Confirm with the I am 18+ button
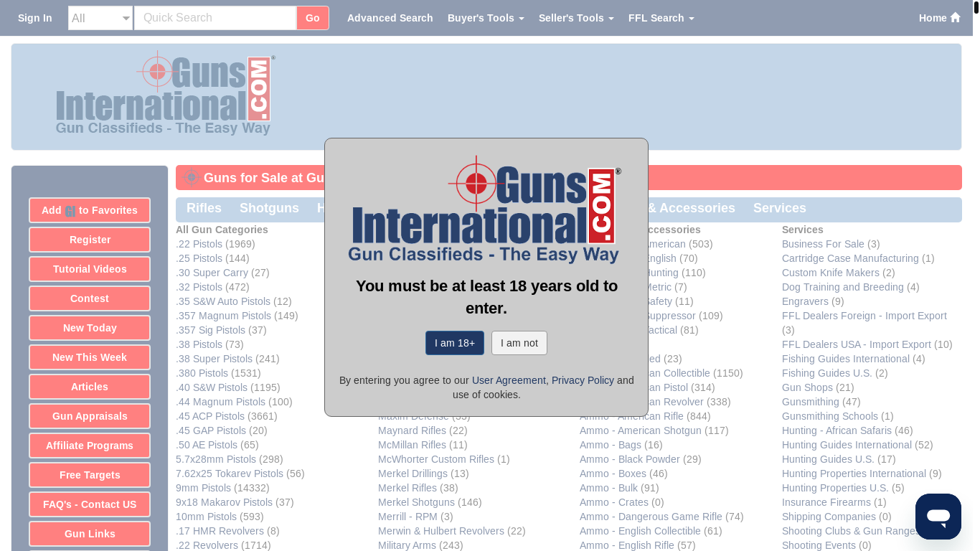Viewport: 980px width, 551px height. coord(455,343)
